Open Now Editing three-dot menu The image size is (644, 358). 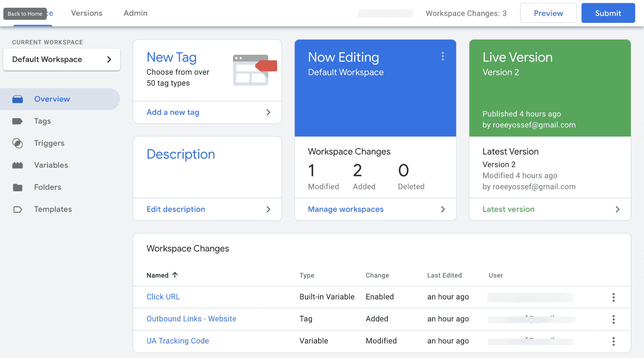pos(443,56)
